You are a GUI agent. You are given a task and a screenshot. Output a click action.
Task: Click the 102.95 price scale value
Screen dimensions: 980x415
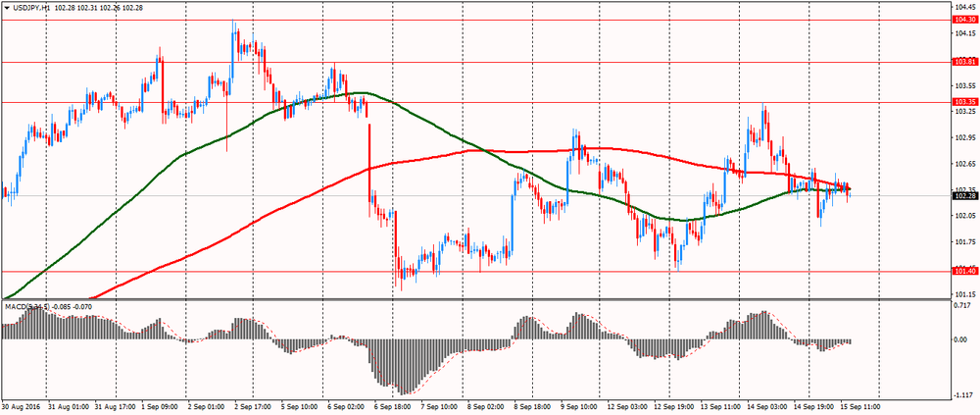[x=964, y=137]
